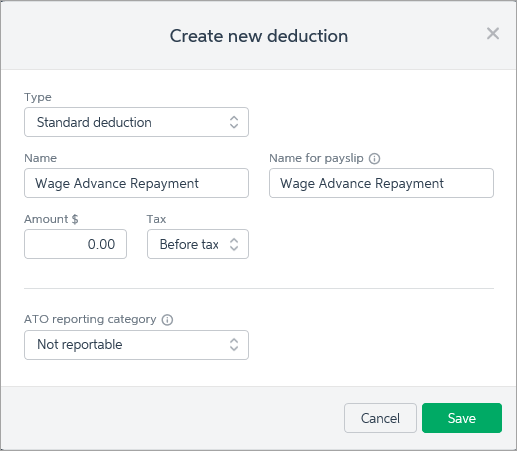Viewport: 517px width, 451px height.
Task: Save the new deduction
Action: [462, 418]
